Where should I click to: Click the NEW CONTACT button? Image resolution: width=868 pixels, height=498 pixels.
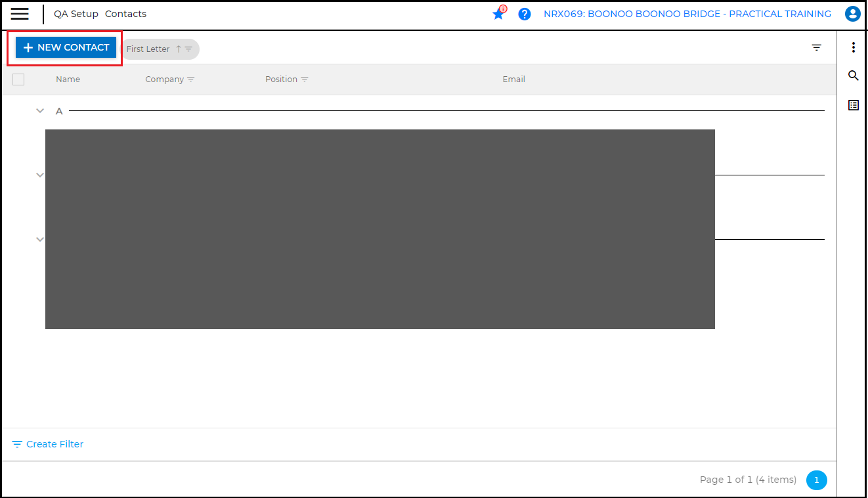pos(64,47)
